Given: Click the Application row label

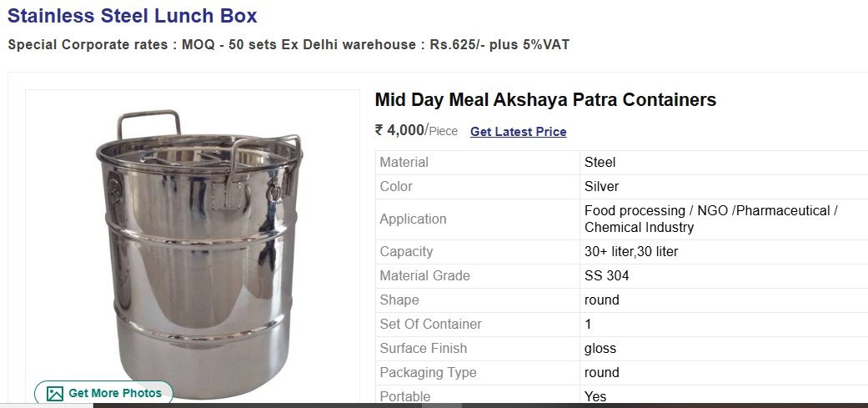Looking at the screenshot, I should 413,219.
